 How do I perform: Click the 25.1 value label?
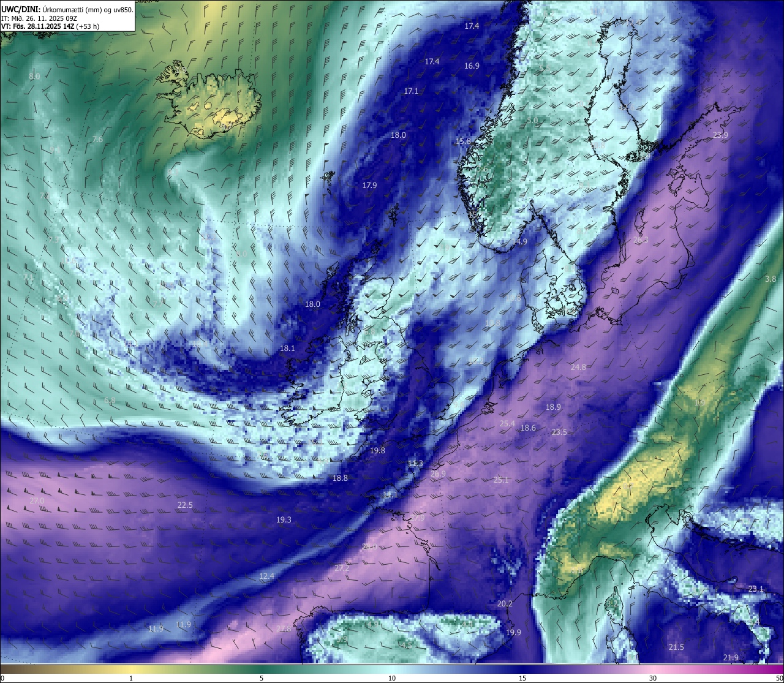point(501,480)
